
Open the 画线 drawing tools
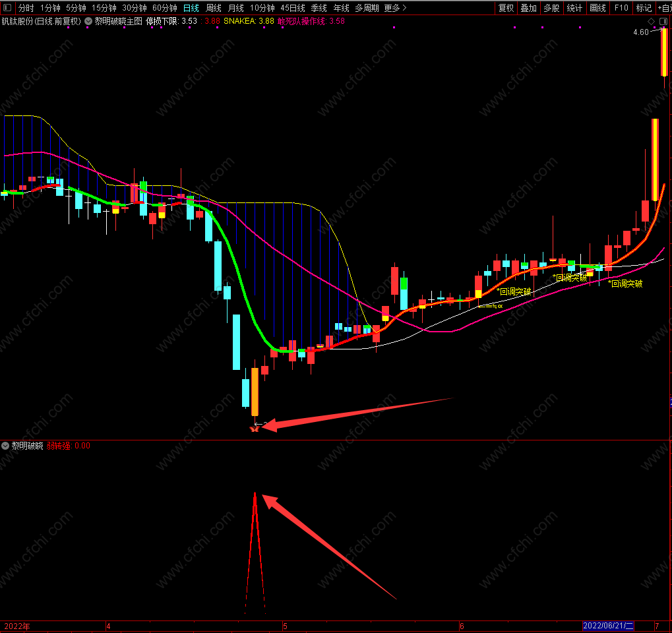point(597,8)
